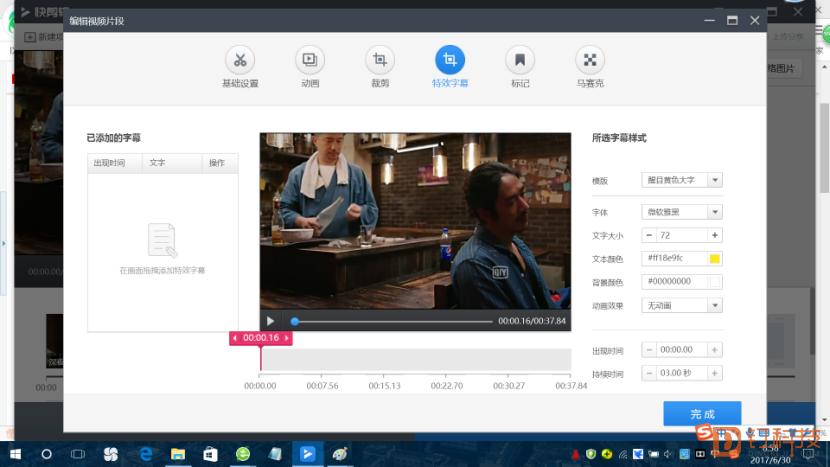
Task: Decrease 持续时间 with minus button
Action: (649, 373)
